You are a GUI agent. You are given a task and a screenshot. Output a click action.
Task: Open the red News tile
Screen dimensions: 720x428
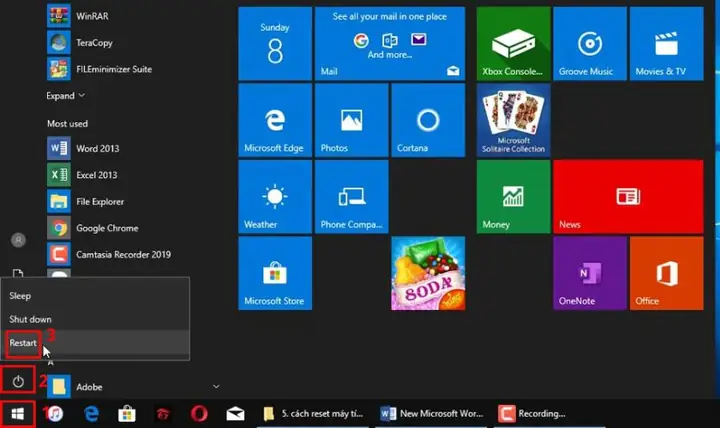coord(628,197)
